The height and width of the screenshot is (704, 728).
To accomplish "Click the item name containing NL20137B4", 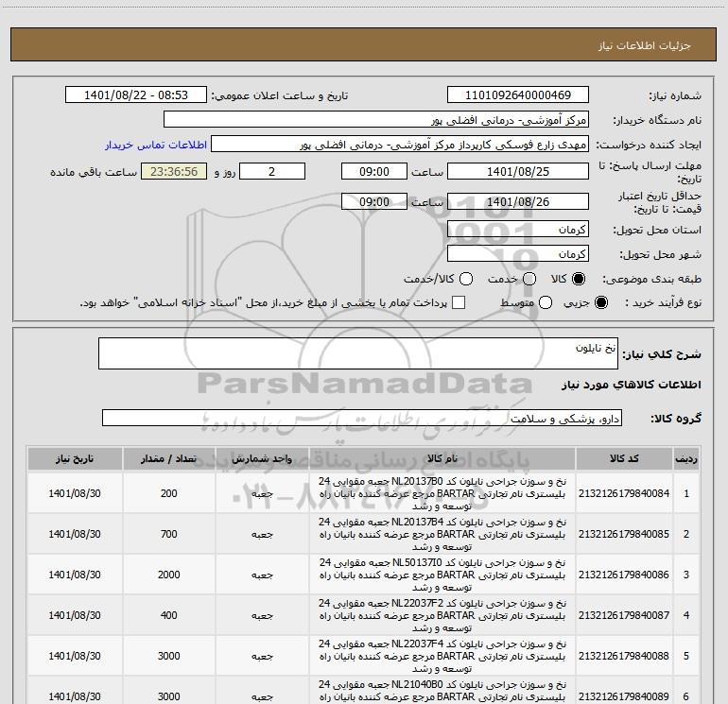I will 442,534.
